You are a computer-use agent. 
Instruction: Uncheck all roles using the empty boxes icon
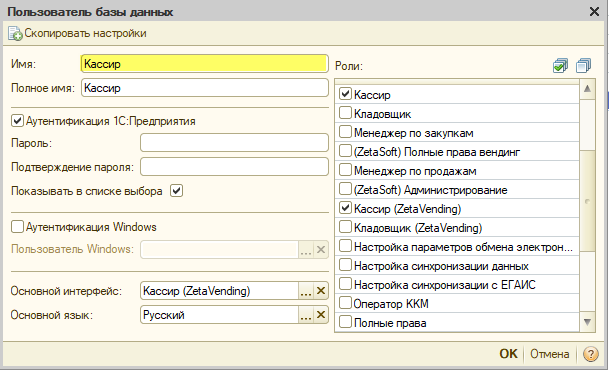(583, 66)
